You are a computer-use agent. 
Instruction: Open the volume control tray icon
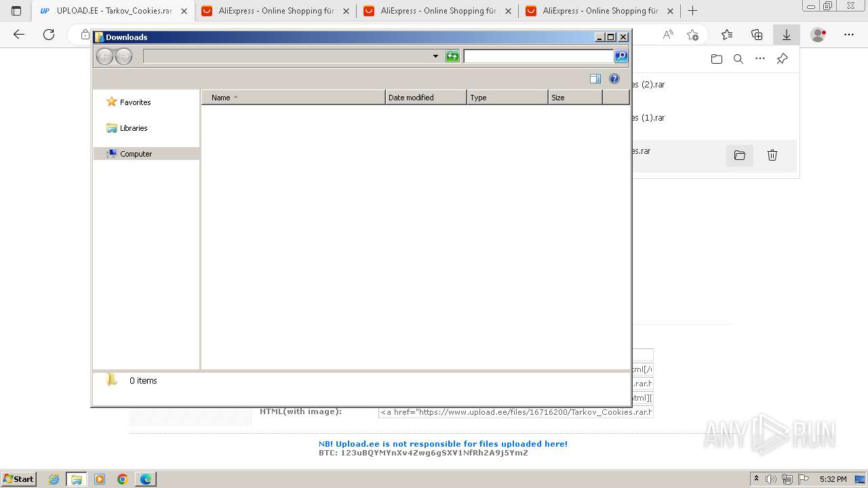[x=771, y=479]
